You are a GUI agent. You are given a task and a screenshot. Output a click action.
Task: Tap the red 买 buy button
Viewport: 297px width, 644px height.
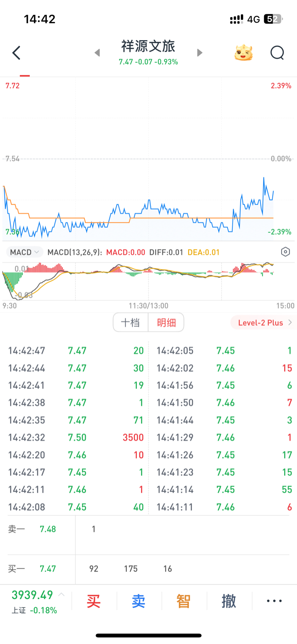point(94,601)
